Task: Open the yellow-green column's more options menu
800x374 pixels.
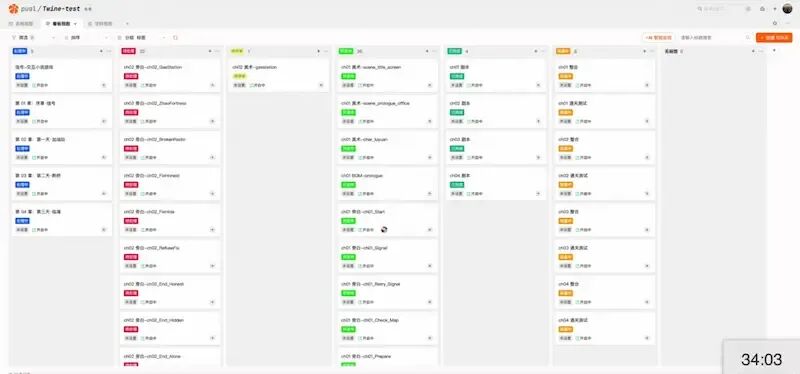Action: pyautogui.click(x=326, y=51)
